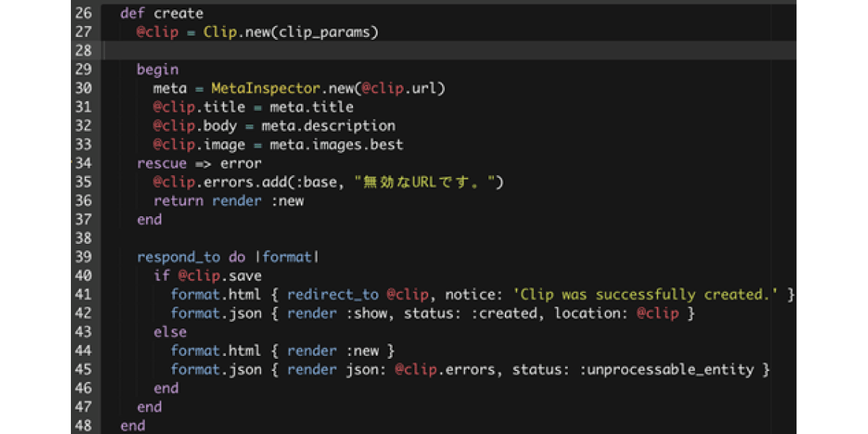The height and width of the screenshot is (434, 868).
Task: Click the "error" variable on line 34
Action: pyautogui.click(x=241, y=163)
